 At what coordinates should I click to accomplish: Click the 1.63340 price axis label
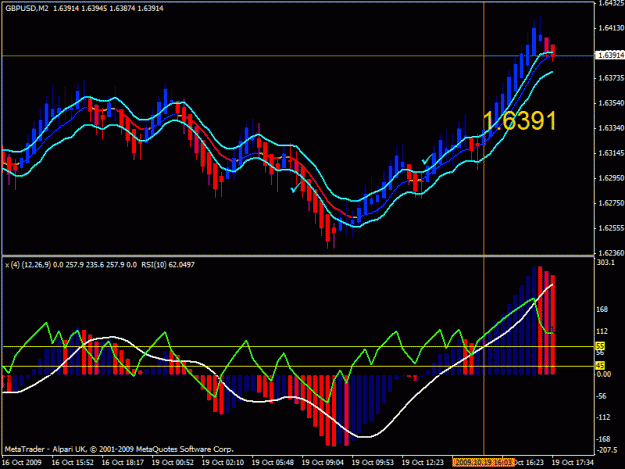[611, 128]
